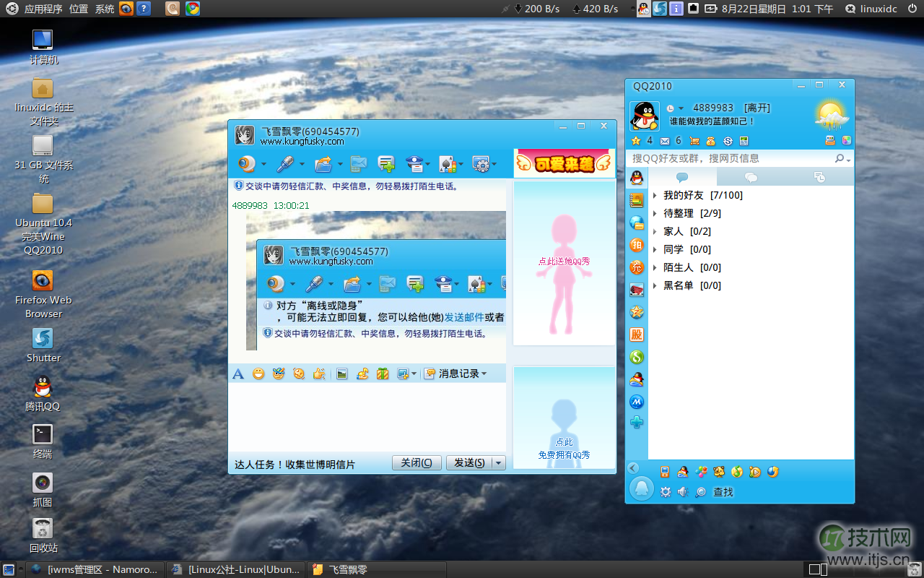
Task: Switch to the groups double-bubble tab
Action: pos(751,177)
